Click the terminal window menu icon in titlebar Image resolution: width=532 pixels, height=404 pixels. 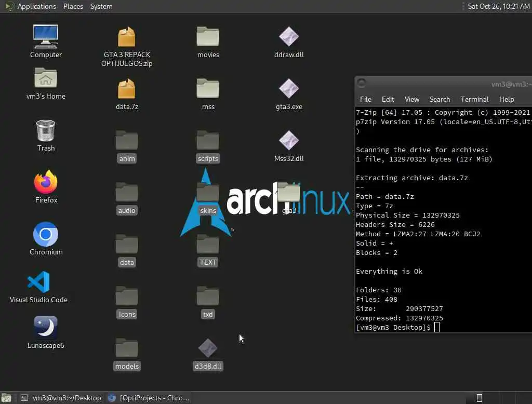(362, 83)
